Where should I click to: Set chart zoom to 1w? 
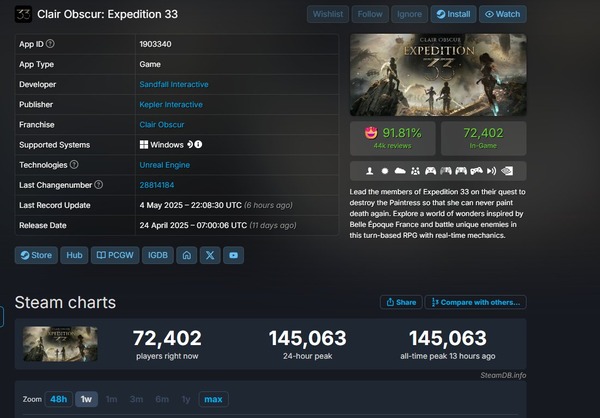pos(86,399)
